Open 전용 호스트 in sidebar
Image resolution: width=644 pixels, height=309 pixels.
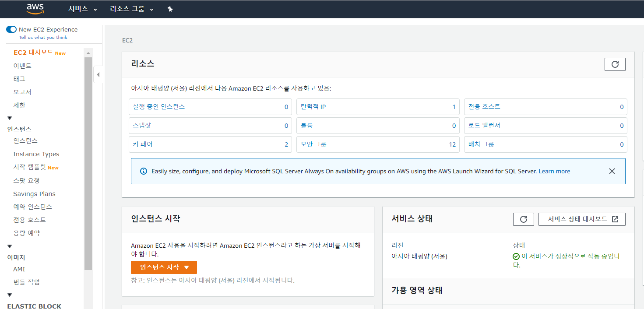pos(29,220)
